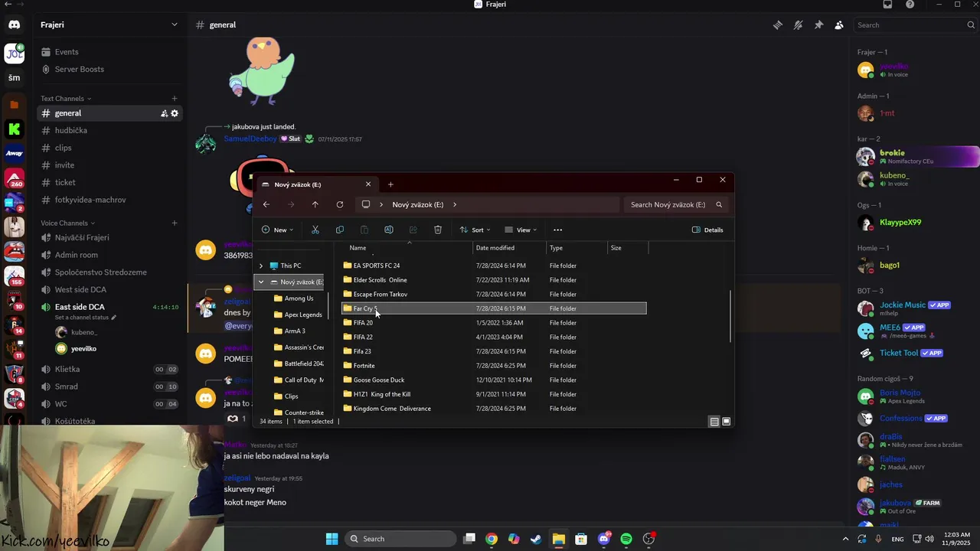Toggle the Details pane in File Explorer
The width and height of the screenshot is (980, 551).
pos(707,230)
